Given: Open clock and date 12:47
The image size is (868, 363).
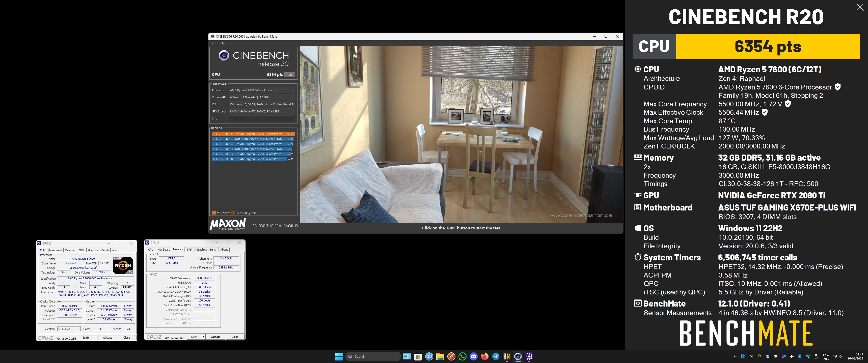Looking at the screenshot, I should [856, 357].
